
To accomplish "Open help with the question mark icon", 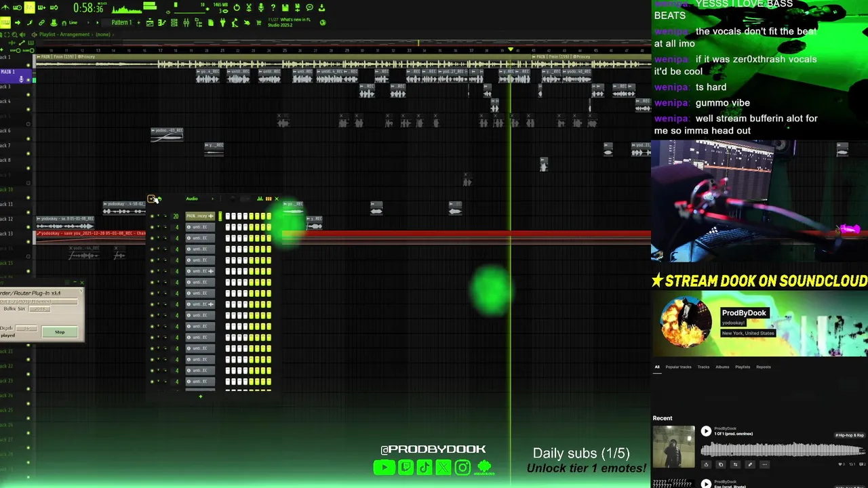I will click(273, 7).
